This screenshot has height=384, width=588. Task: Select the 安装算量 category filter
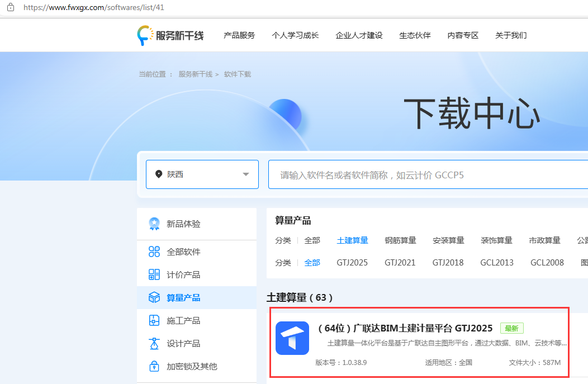[x=448, y=240]
